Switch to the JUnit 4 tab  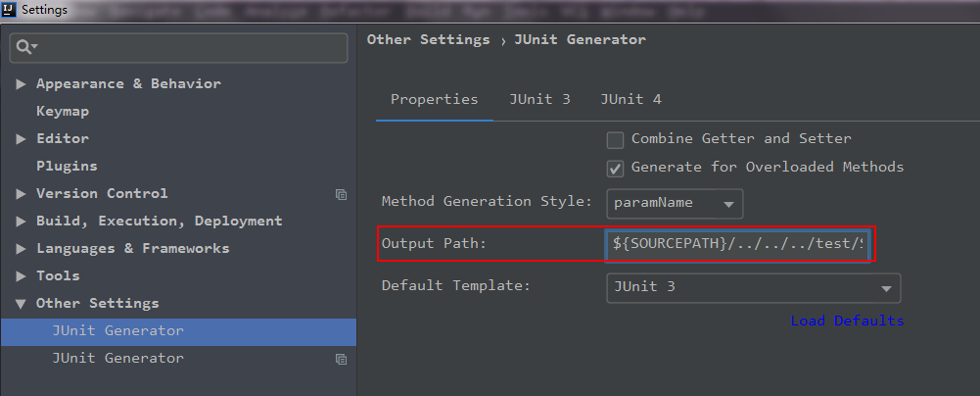630,99
